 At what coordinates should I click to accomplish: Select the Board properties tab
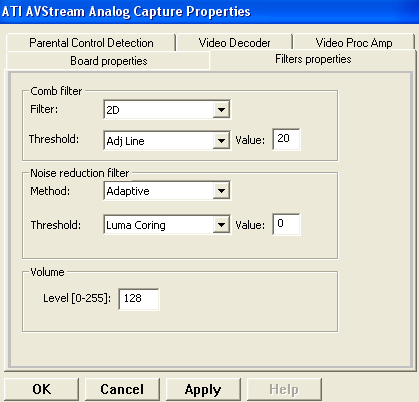(x=108, y=61)
